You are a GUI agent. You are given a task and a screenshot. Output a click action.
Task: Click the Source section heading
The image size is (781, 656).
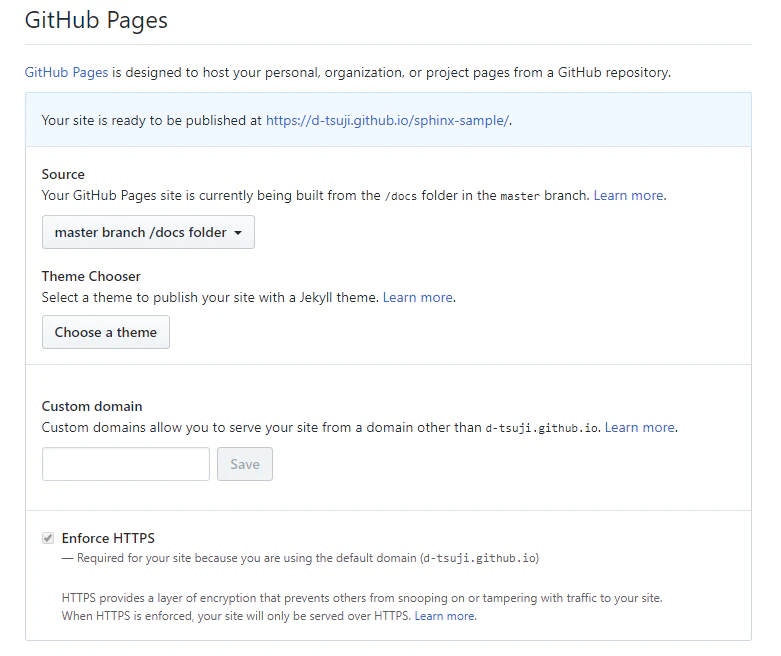[x=63, y=174]
